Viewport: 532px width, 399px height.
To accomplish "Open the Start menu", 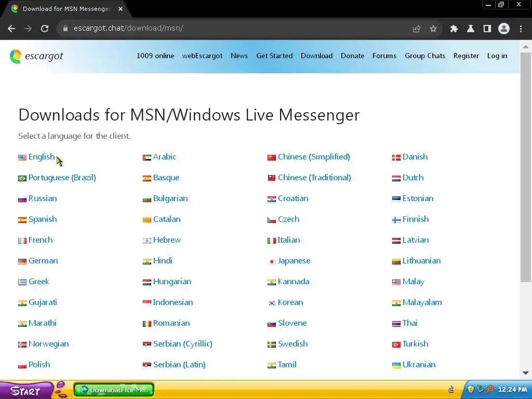I will [x=25, y=391].
